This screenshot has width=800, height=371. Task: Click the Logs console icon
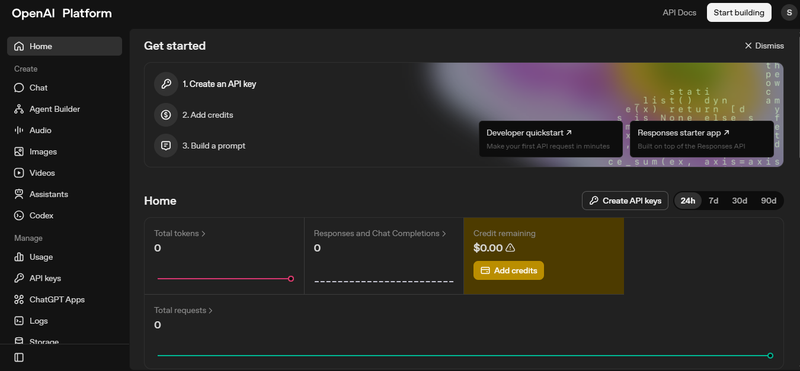coord(19,321)
